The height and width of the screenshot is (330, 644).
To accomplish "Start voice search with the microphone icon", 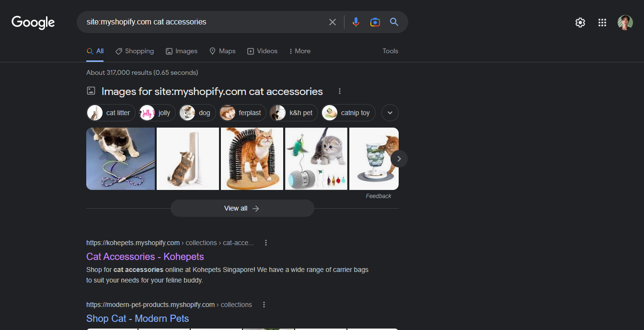I will tap(356, 22).
